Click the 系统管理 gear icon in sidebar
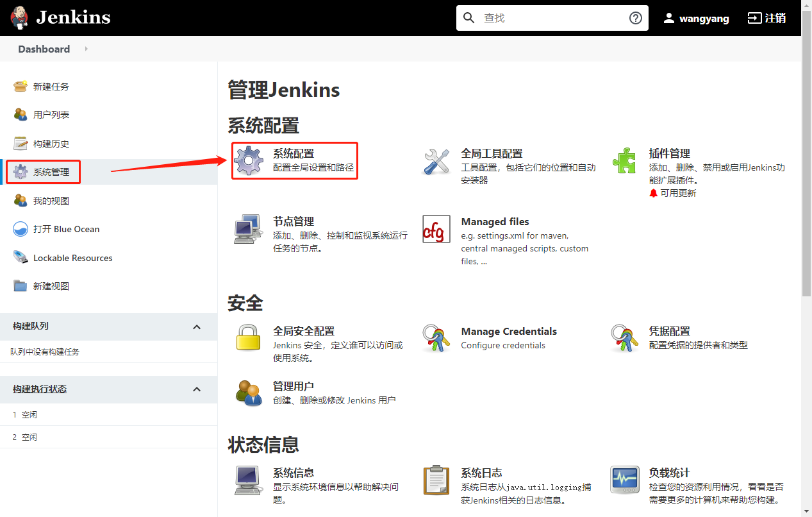 (x=21, y=172)
